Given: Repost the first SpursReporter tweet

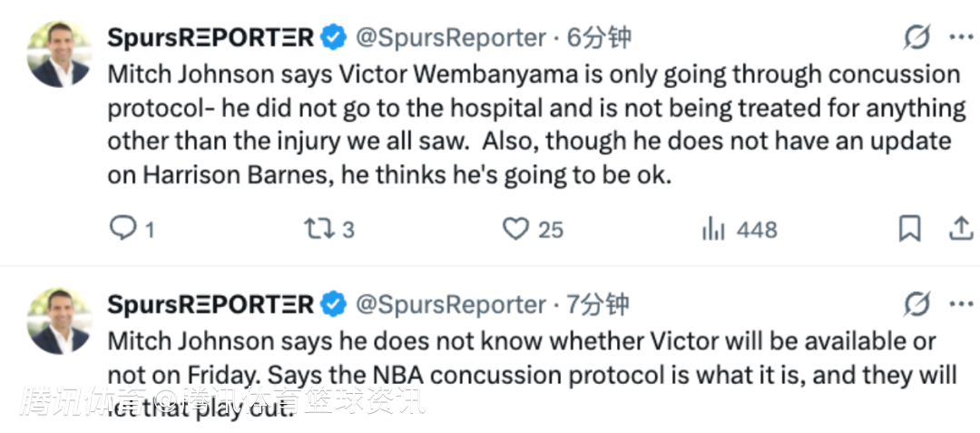Looking at the screenshot, I should point(318,229).
